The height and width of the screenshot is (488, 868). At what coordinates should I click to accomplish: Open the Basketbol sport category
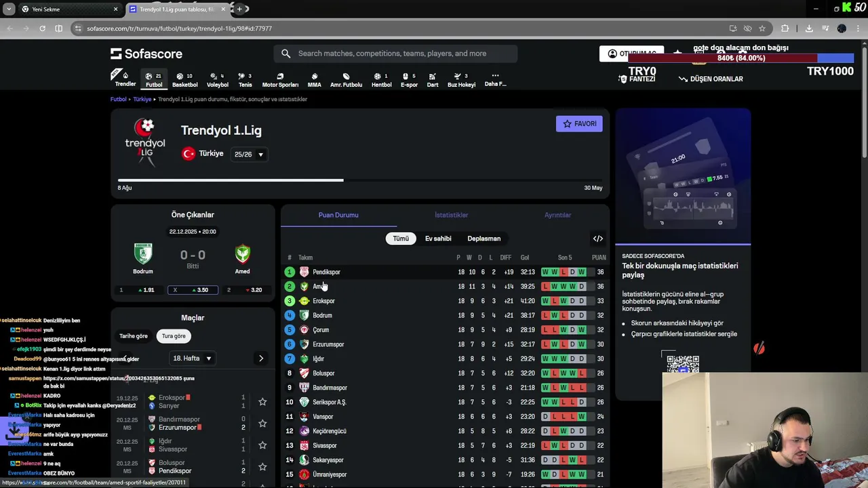coord(184,79)
